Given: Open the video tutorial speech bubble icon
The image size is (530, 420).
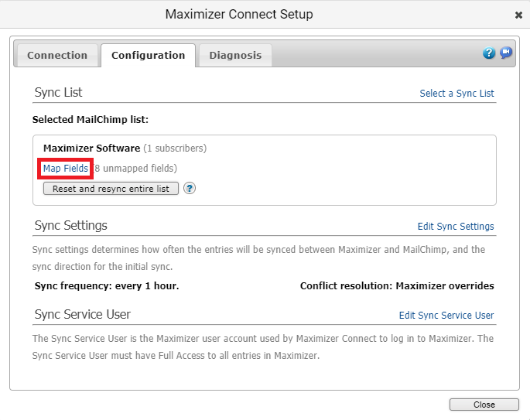Looking at the screenshot, I should click(x=506, y=53).
